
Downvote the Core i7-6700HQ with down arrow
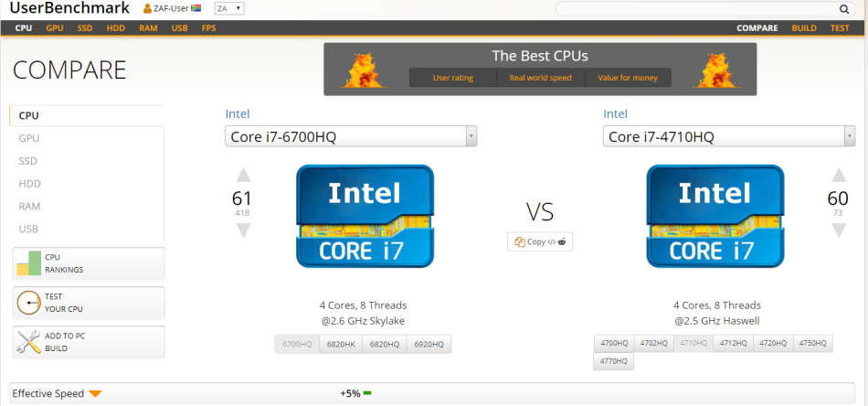pyautogui.click(x=243, y=230)
